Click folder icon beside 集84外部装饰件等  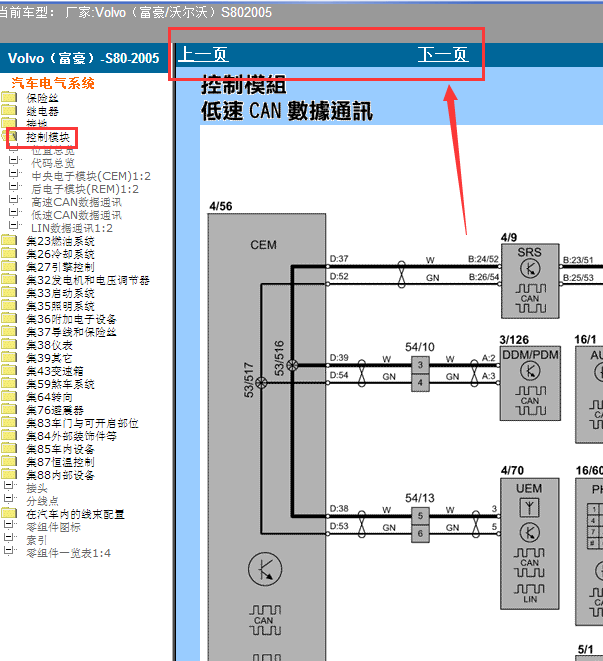[x=9, y=436]
